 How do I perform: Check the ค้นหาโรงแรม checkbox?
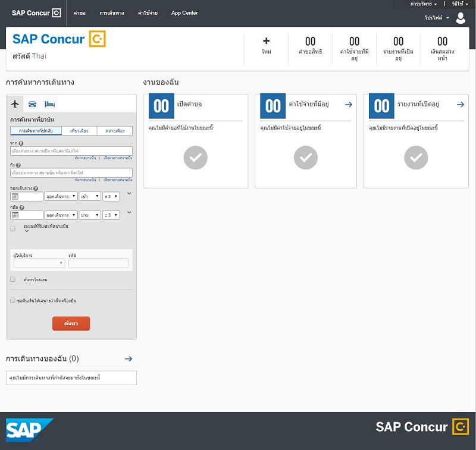tap(12, 279)
